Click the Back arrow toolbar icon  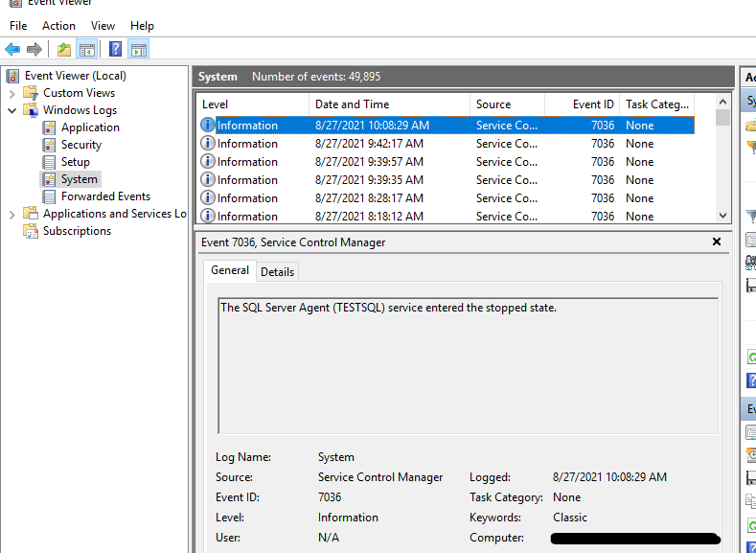tap(12, 49)
